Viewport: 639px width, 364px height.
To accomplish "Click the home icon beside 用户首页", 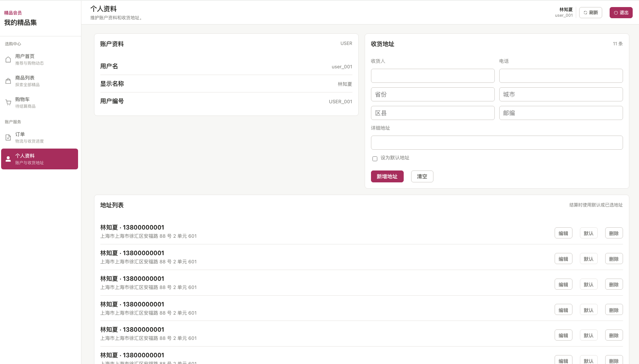I will click(8, 59).
